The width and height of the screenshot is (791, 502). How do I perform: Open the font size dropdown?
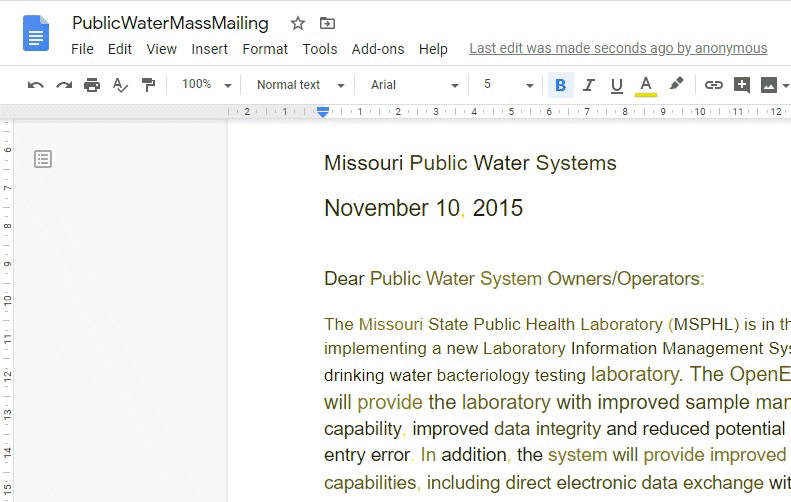coord(508,84)
